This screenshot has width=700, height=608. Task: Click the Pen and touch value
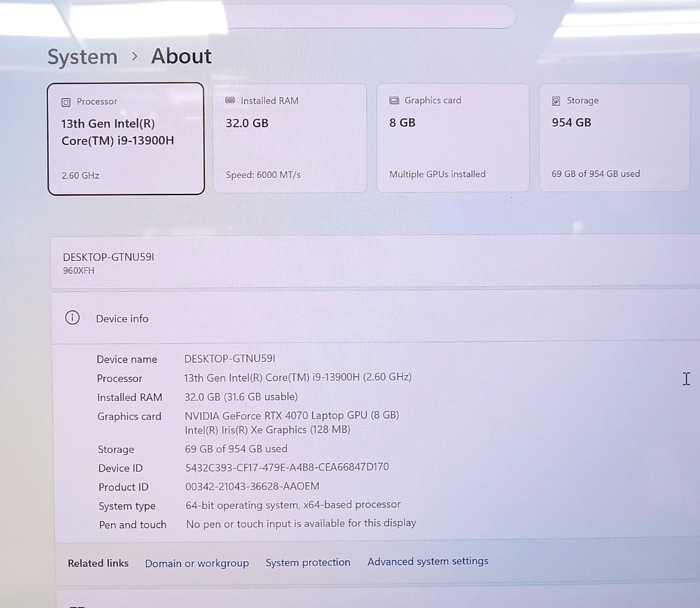[301, 524]
